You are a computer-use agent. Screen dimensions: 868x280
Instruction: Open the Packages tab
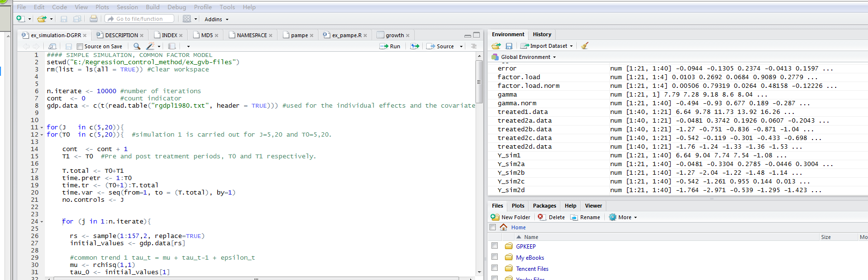[544, 206]
